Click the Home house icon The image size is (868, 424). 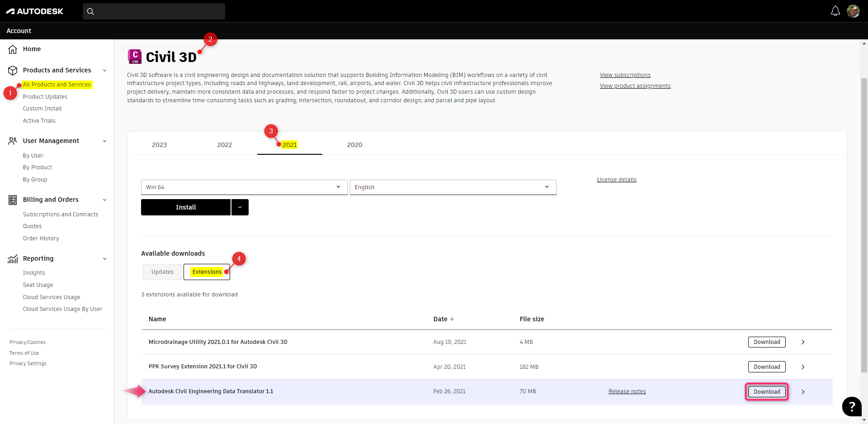13,49
